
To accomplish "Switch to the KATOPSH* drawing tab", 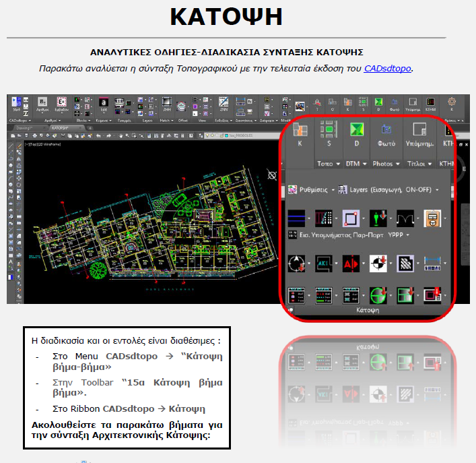I will point(66,128).
